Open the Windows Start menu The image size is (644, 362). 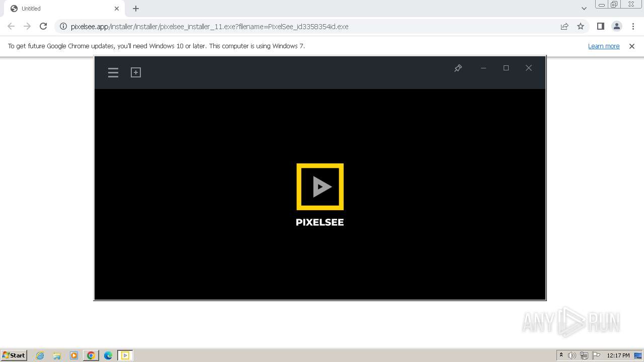(14, 355)
